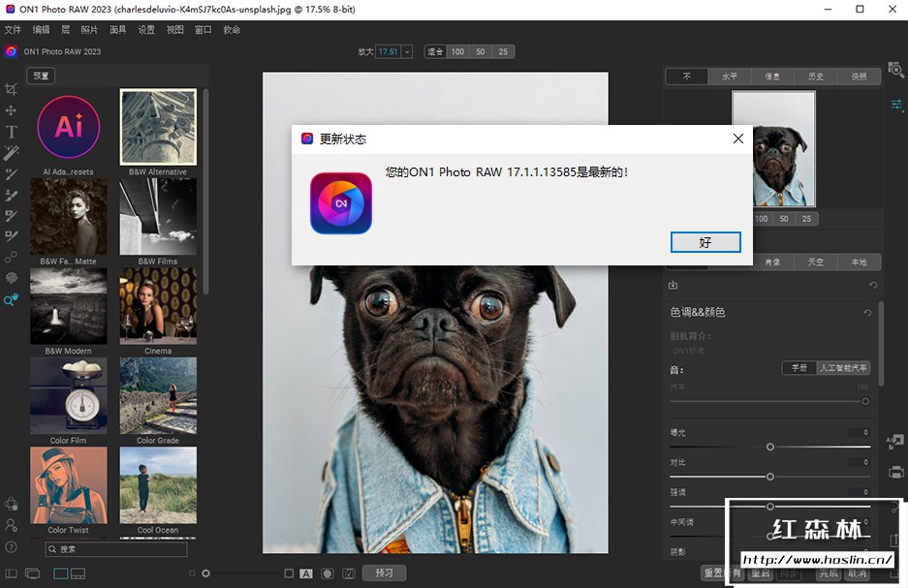
Task: Switch to the 快照 tab
Action: point(859,77)
